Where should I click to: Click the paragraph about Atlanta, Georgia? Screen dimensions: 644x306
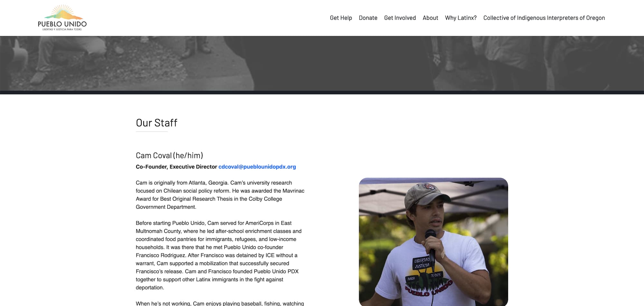point(220,195)
